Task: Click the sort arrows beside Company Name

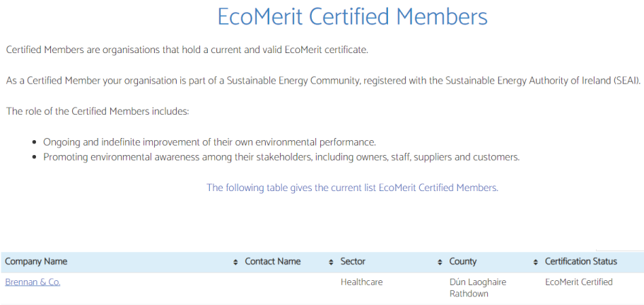Action: point(235,263)
